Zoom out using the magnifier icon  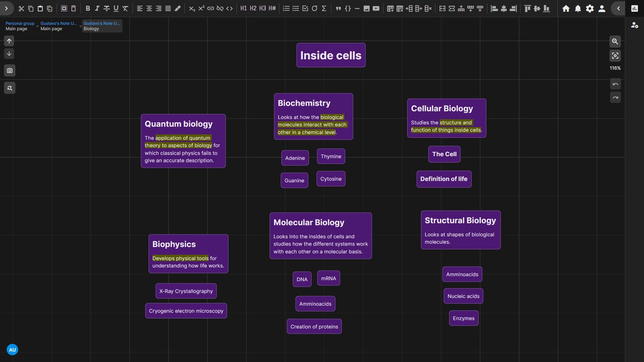coord(615,41)
